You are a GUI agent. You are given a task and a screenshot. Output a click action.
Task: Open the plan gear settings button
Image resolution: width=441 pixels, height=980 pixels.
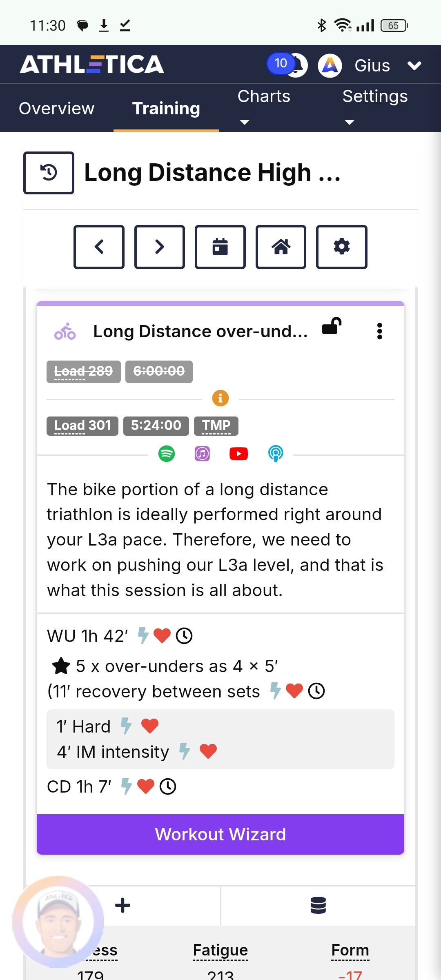[x=342, y=247]
